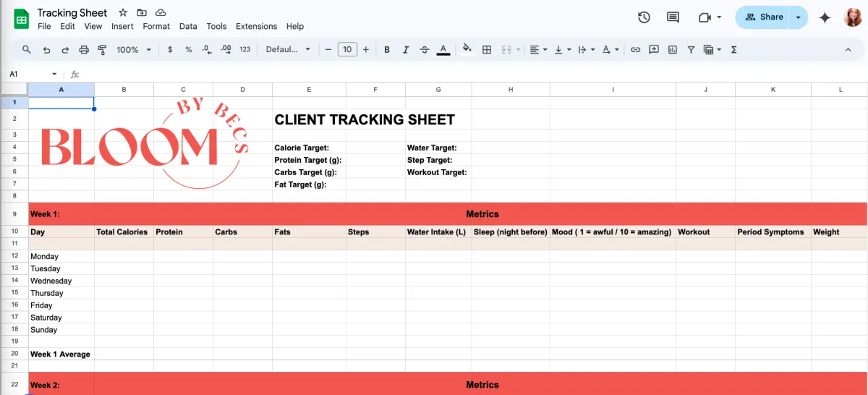Viewport: 868px width, 395px height.
Task: Click the Share button
Action: point(764,17)
